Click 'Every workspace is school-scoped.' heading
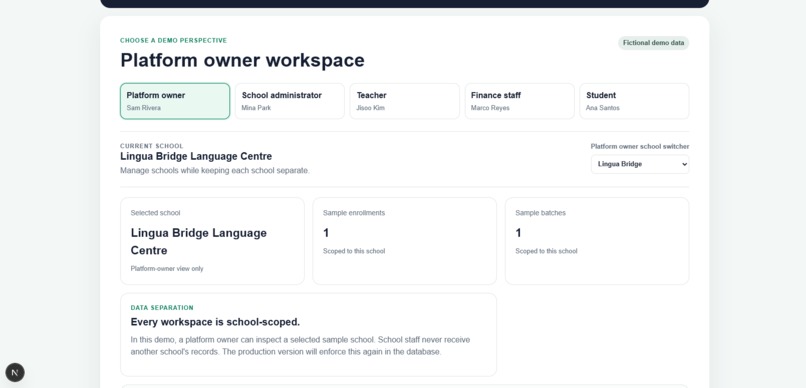The width and height of the screenshot is (806, 388). pos(215,322)
